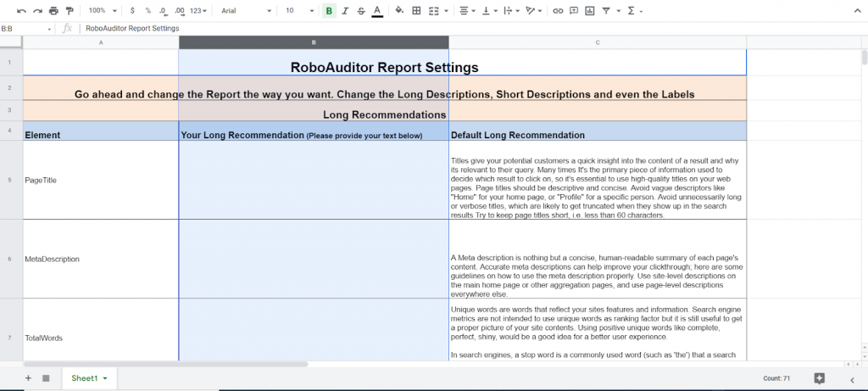Open the Explore panel
The width and height of the screenshot is (868, 391).
coord(820,378)
